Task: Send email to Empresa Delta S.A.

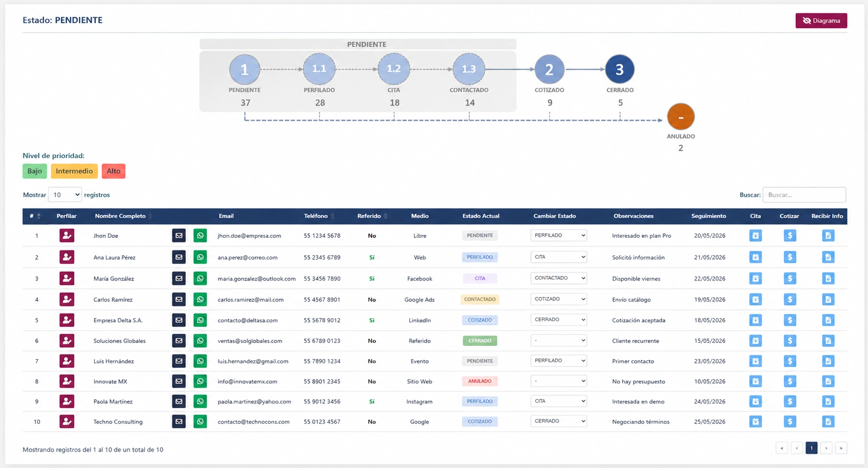Action: tap(179, 320)
